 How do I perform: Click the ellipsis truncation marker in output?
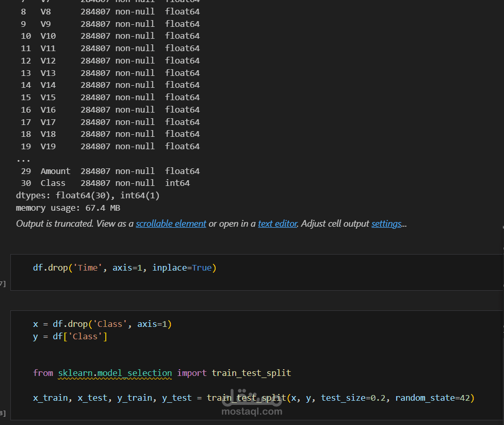coord(23,159)
